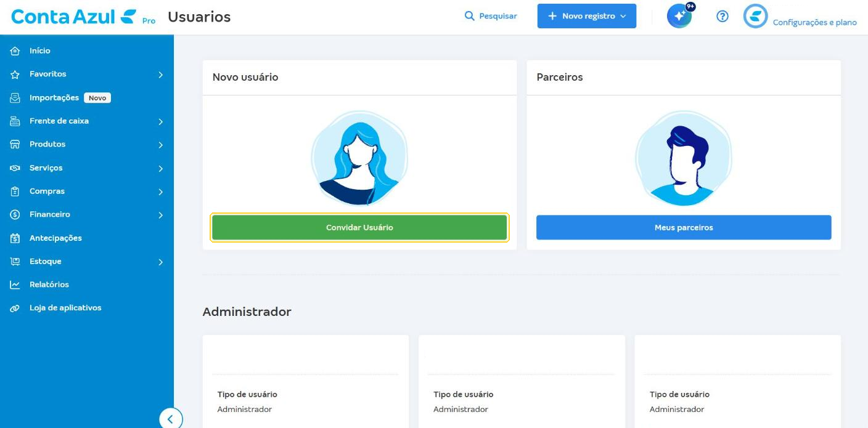Expand the Favoritos submenu chevron
Screen dimensions: 868x428
click(x=160, y=75)
